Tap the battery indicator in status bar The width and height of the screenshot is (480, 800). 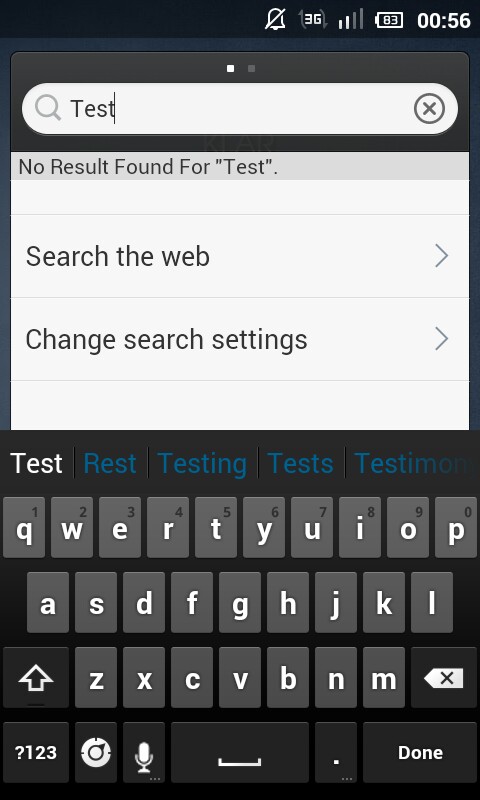[389, 20]
